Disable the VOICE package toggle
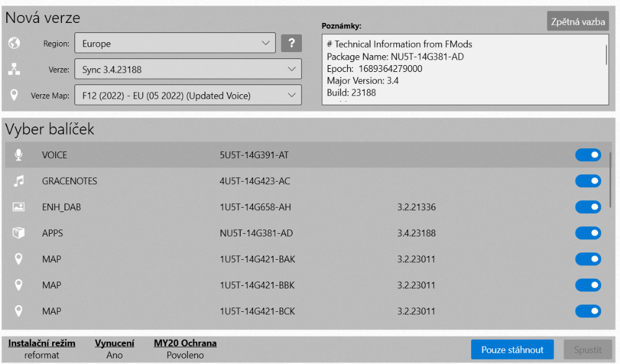This screenshot has height=364, width=620. click(588, 155)
